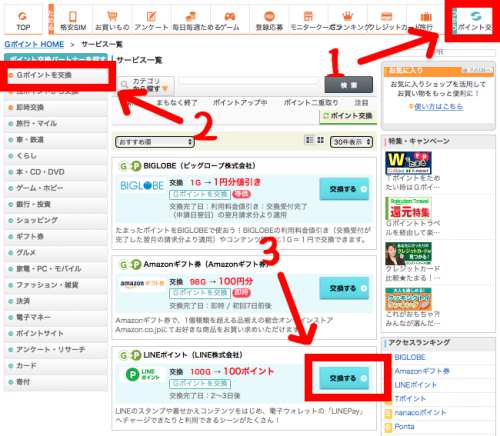This screenshot has width=500, height=436.
Task: Select カード category
Action: click(56, 366)
